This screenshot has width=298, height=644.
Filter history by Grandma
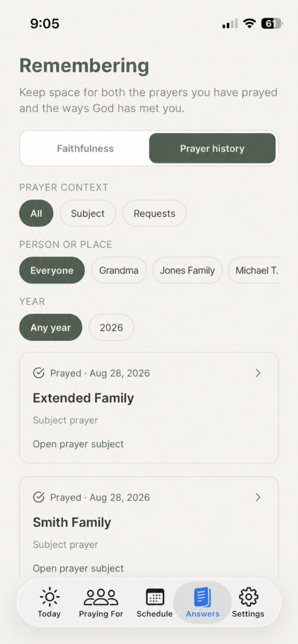(119, 270)
